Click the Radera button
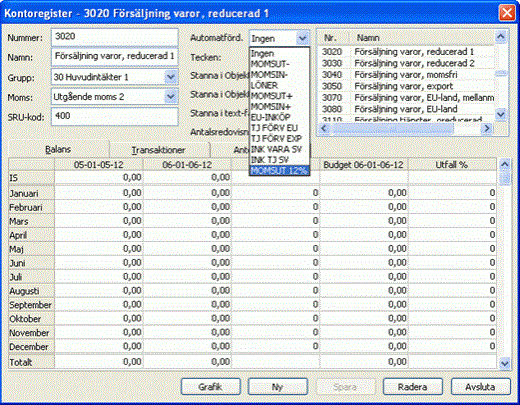Screen dimensions: 520x405 tap(413, 387)
